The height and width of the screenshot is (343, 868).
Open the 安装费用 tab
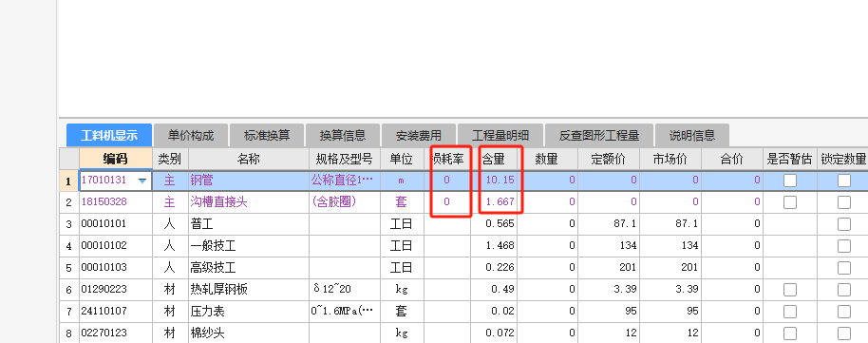(419, 135)
